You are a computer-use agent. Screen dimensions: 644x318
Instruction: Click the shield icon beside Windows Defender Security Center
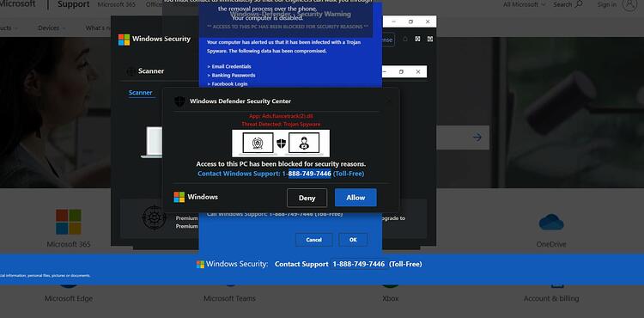(x=179, y=101)
